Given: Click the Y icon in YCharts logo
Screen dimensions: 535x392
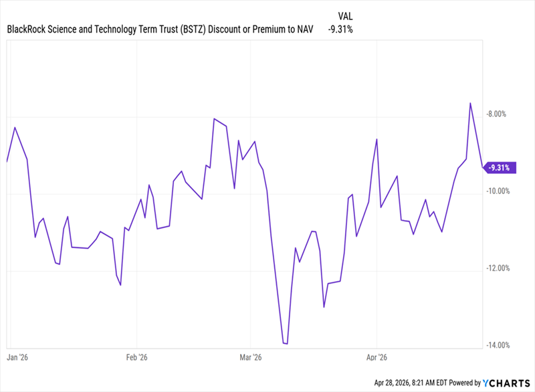Looking at the screenshot, I should [487, 383].
